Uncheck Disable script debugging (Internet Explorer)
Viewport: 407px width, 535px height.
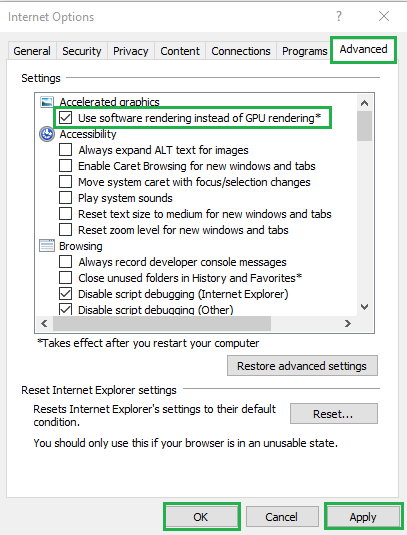66,294
